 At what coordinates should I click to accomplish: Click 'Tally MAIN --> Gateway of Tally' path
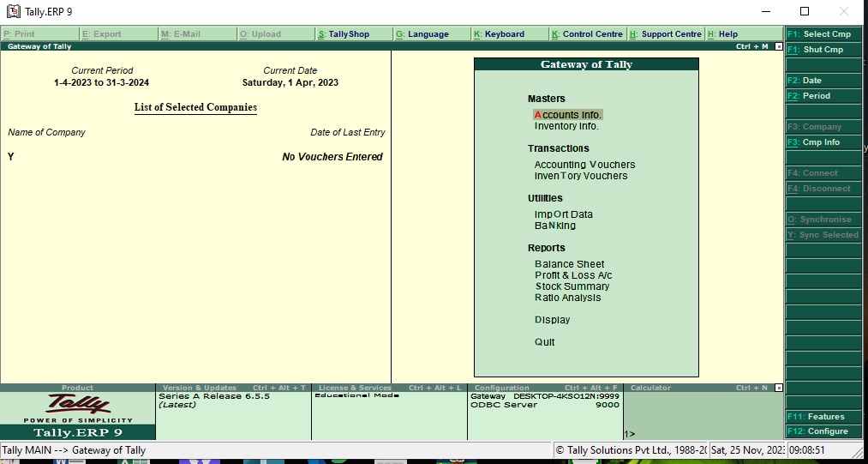(75, 450)
